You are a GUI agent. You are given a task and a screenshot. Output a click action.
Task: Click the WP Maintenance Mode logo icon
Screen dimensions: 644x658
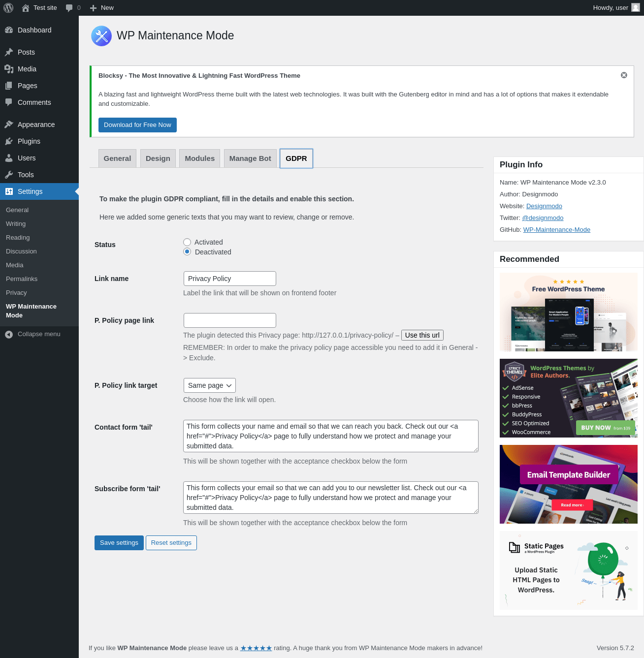tap(101, 36)
